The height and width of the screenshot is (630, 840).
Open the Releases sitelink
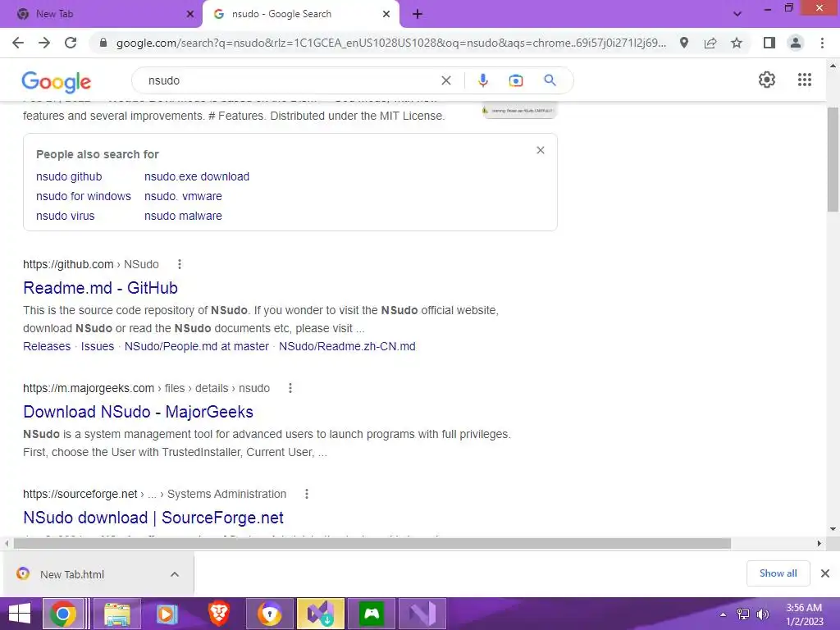click(47, 346)
